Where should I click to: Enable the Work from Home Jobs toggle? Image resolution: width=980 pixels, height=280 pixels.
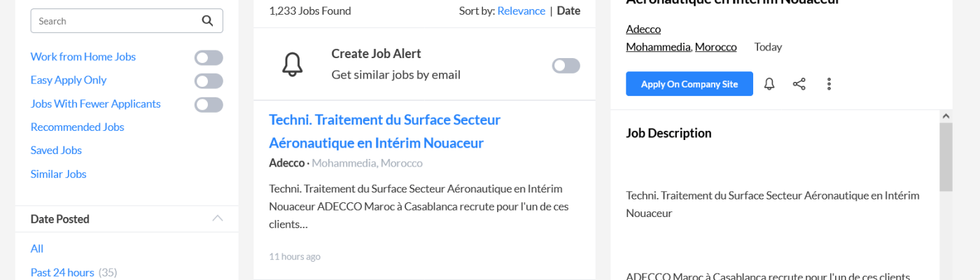[209, 57]
